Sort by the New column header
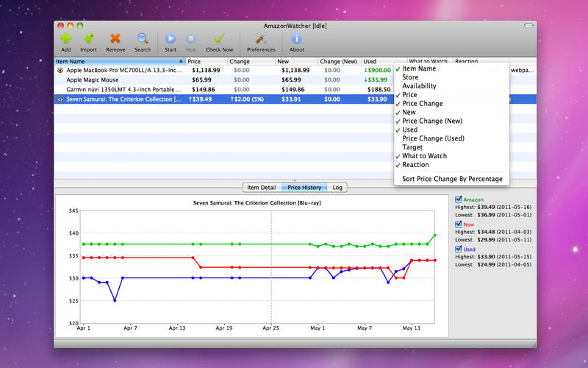The image size is (588, 368). pyautogui.click(x=296, y=61)
